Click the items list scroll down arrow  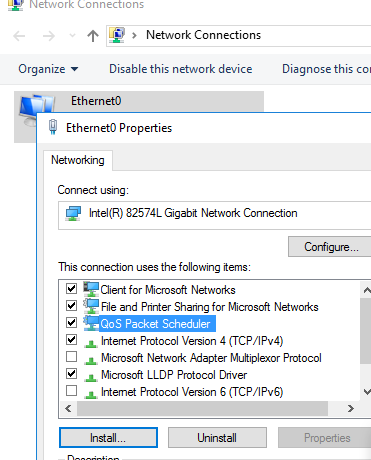click(366, 391)
